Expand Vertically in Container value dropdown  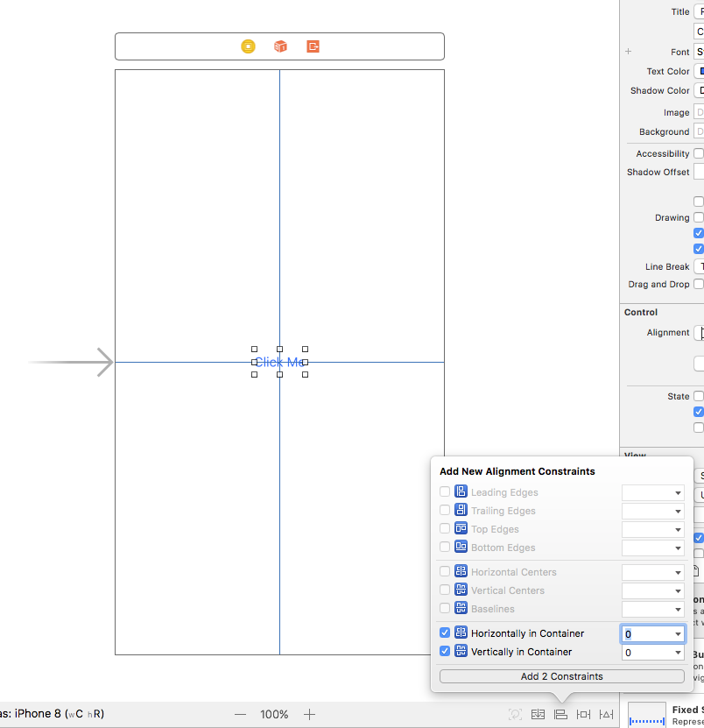(x=678, y=653)
